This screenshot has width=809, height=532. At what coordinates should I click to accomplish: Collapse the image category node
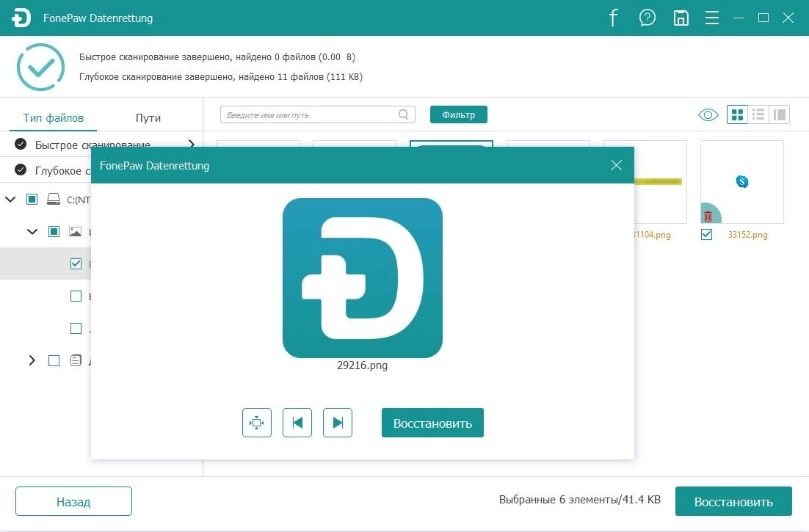click(x=32, y=231)
